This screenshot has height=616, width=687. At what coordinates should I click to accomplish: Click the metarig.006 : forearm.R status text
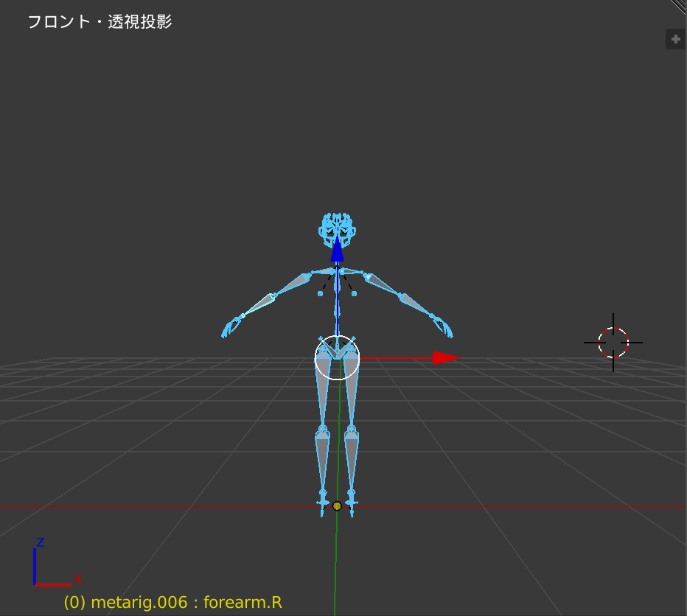coord(173,602)
